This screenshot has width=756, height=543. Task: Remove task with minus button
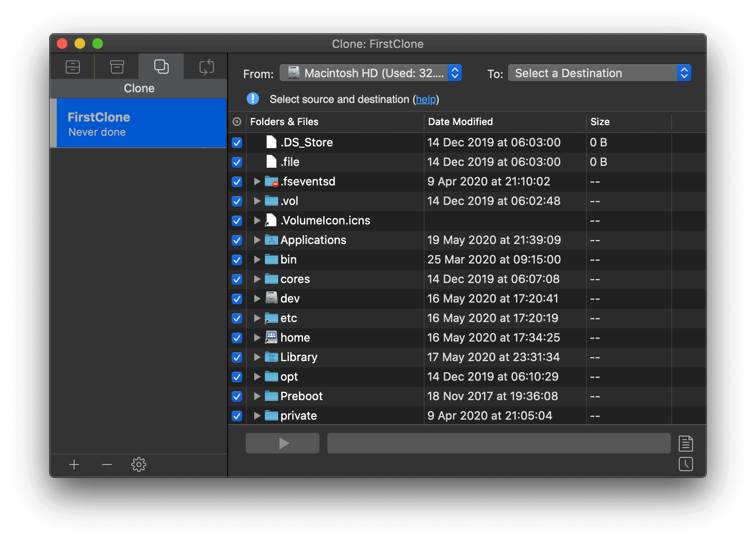tap(107, 464)
